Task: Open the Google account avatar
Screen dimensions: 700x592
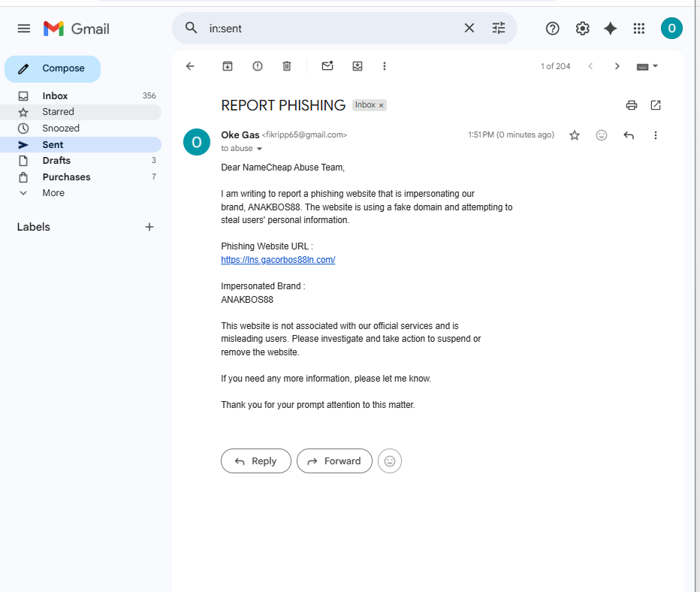Action: pos(671,28)
